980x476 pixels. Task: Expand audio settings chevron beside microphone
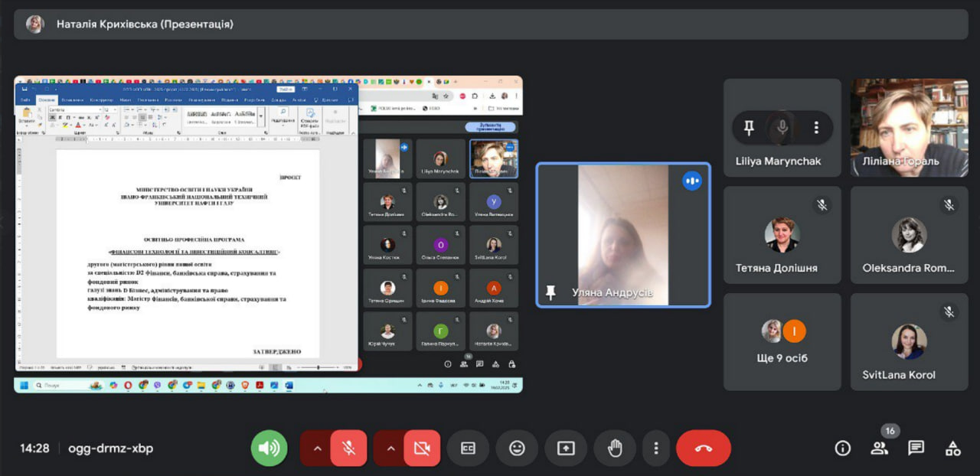pyautogui.click(x=315, y=448)
